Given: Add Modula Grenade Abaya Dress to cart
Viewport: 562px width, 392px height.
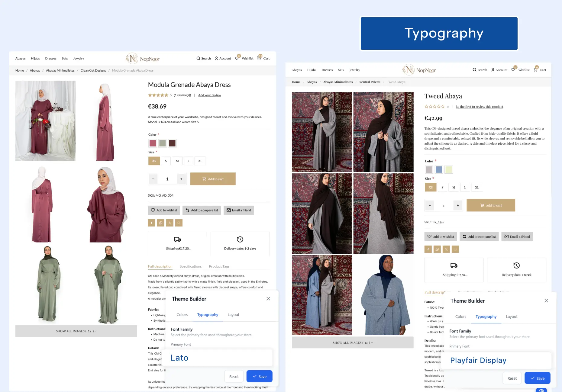Looking at the screenshot, I should coord(213,179).
